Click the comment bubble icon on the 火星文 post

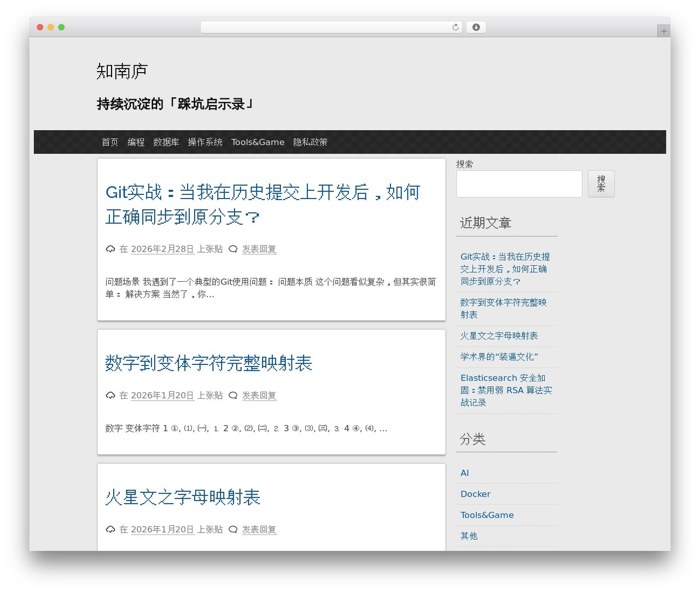point(233,530)
